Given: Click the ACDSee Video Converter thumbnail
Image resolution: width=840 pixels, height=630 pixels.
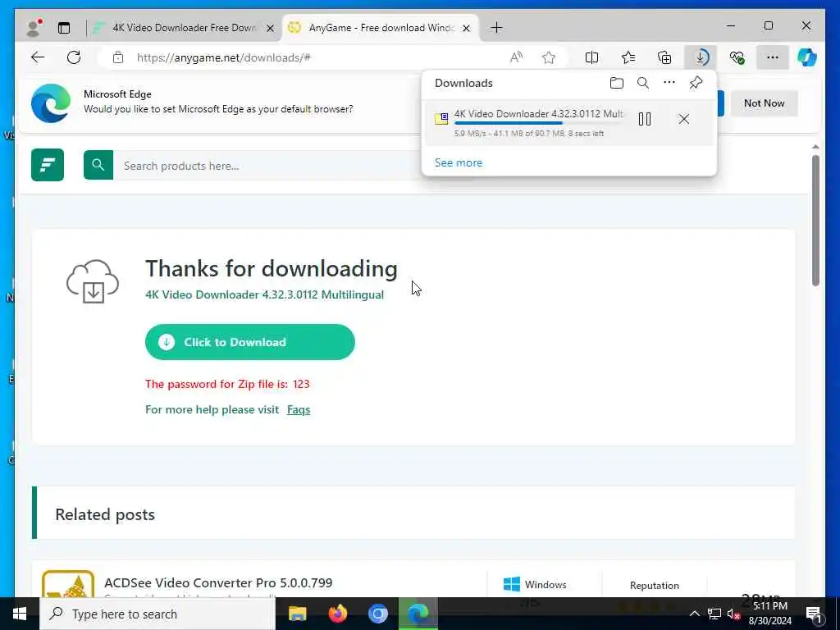Looking at the screenshot, I should click(68, 584).
